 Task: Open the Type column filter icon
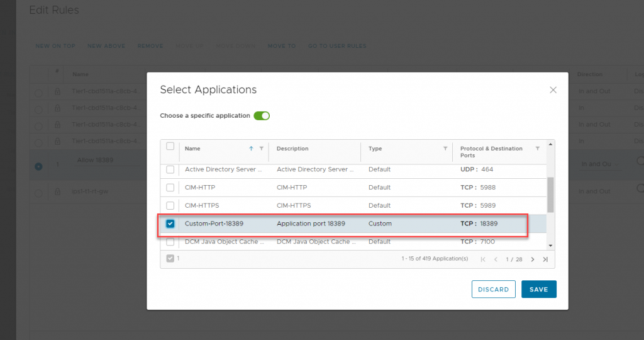point(445,149)
